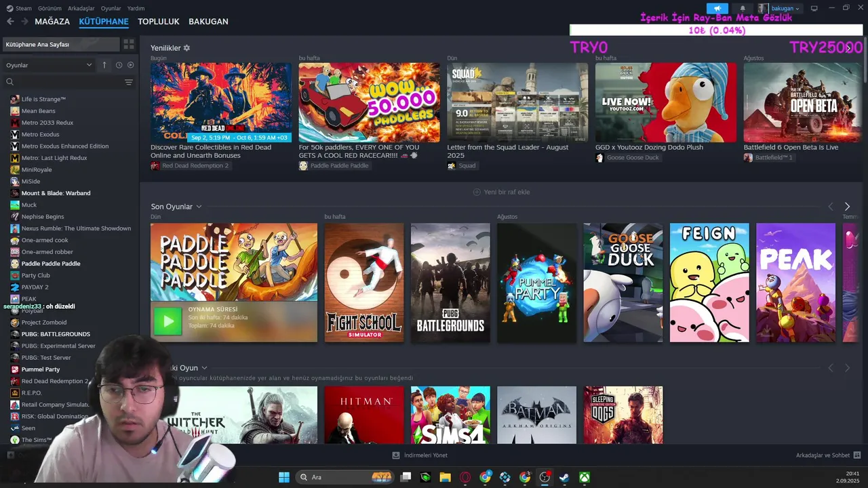Open advanced filter lines icon in library search
This screenshot has height=488, width=868.
pos(129,82)
